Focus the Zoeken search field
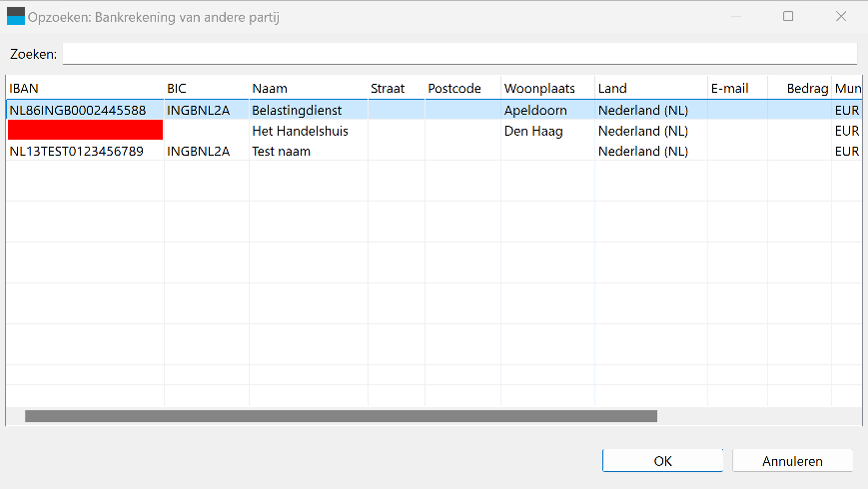868x489 pixels. pos(460,54)
